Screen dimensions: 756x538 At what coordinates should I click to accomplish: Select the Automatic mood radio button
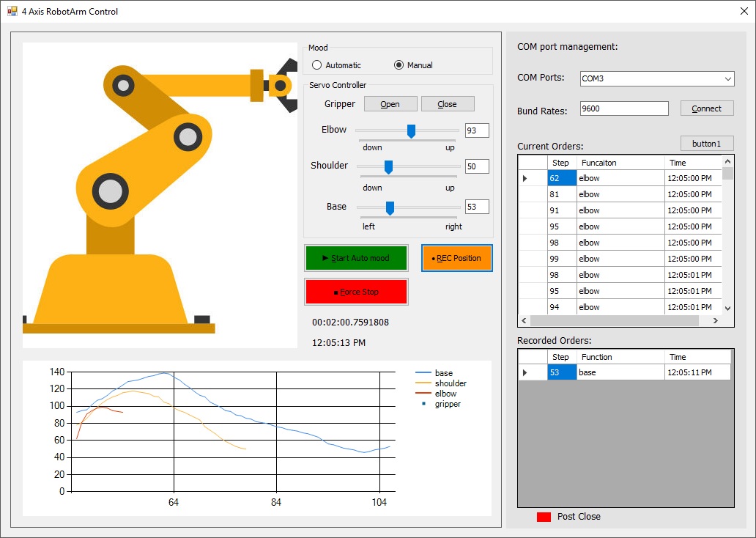pyautogui.click(x=316, y=65)
